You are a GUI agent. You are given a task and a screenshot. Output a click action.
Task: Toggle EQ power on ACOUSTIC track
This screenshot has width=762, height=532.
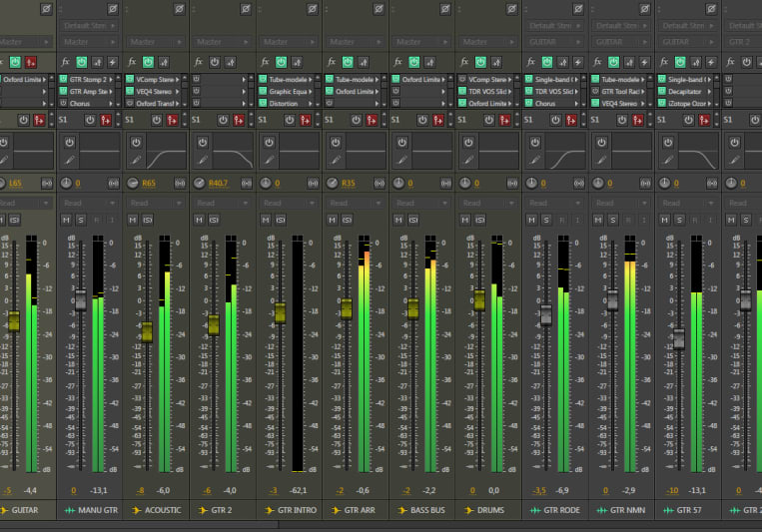[x=136, y=143]
